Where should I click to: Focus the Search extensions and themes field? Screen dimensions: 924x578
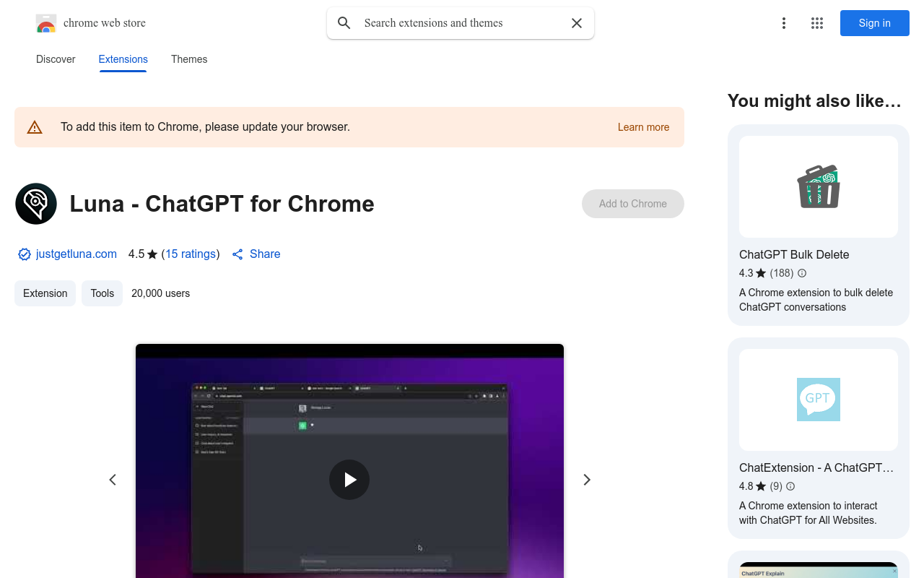pos(461,23)
